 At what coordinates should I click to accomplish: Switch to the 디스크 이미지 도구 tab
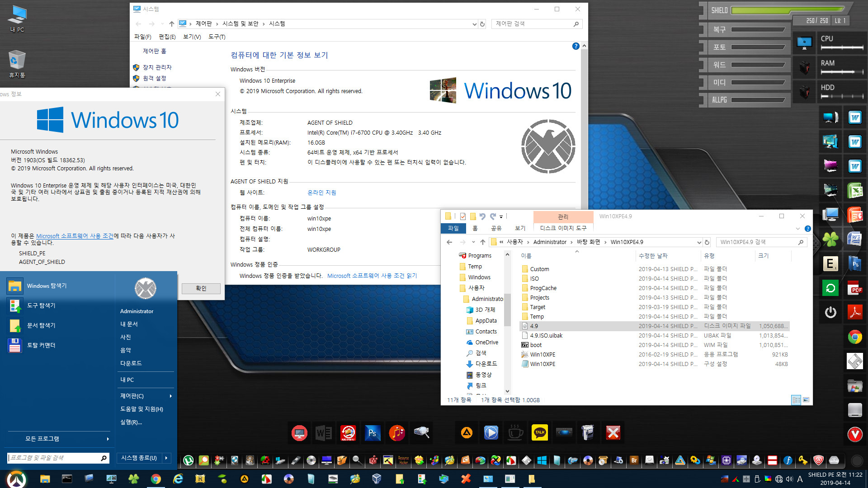pyautogui.click(x=563, y=228)
